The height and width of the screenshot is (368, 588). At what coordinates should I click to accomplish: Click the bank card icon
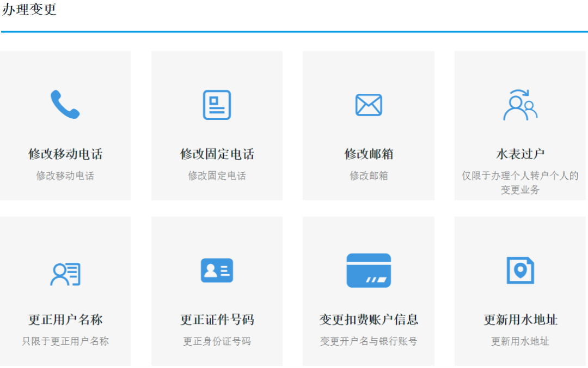pos(369,270)
